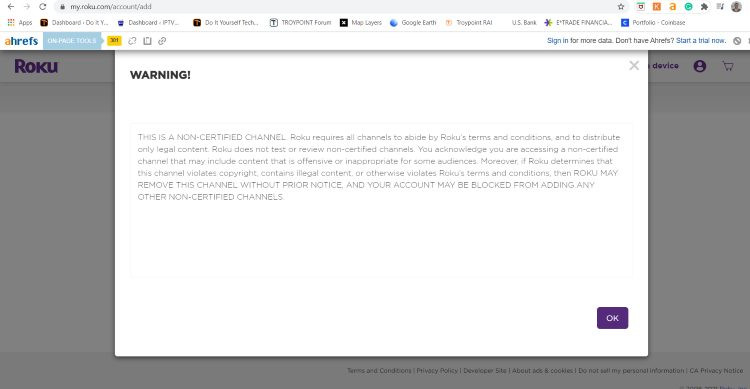Image resolution: width=750 pixels, height=389 pixels.
Task: Click the WARNING! dialog heading
Action: (160, 75)
